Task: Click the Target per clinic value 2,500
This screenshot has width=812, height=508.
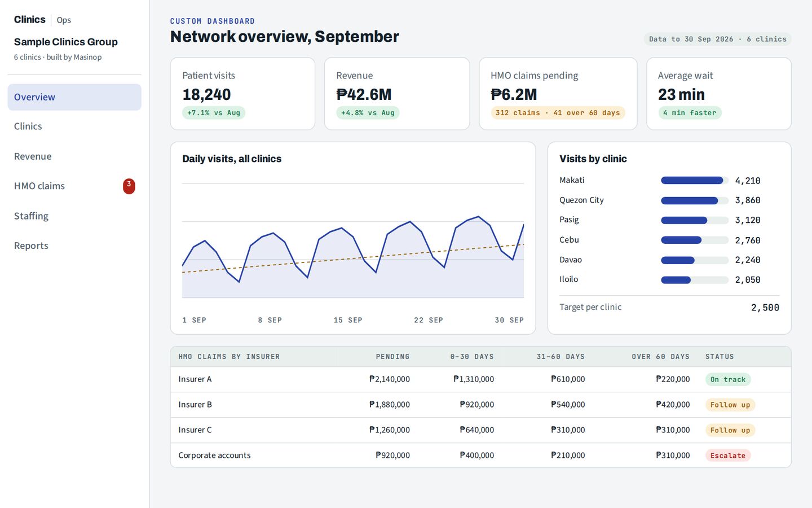Action: (x=765, y=308)
